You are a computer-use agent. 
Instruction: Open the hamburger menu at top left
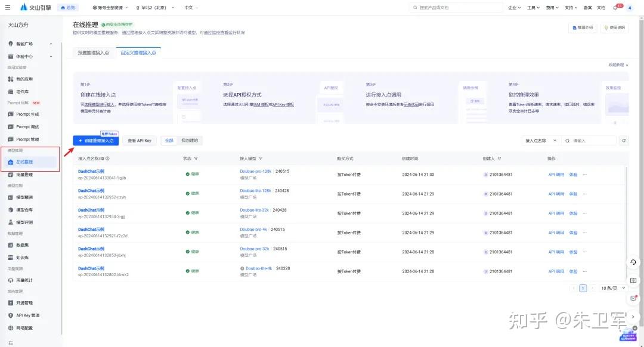[7, 7]
